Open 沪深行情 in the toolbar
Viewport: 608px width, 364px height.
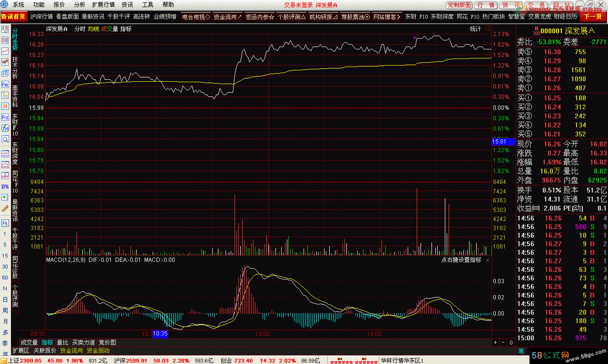[x=41, y=17]
